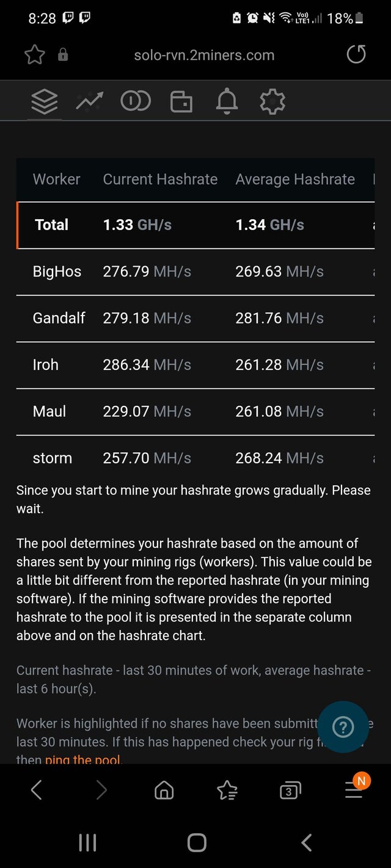
Task: Open the hashrate chart trend icon
Action: pyautogui.click(x=89, y=101)
